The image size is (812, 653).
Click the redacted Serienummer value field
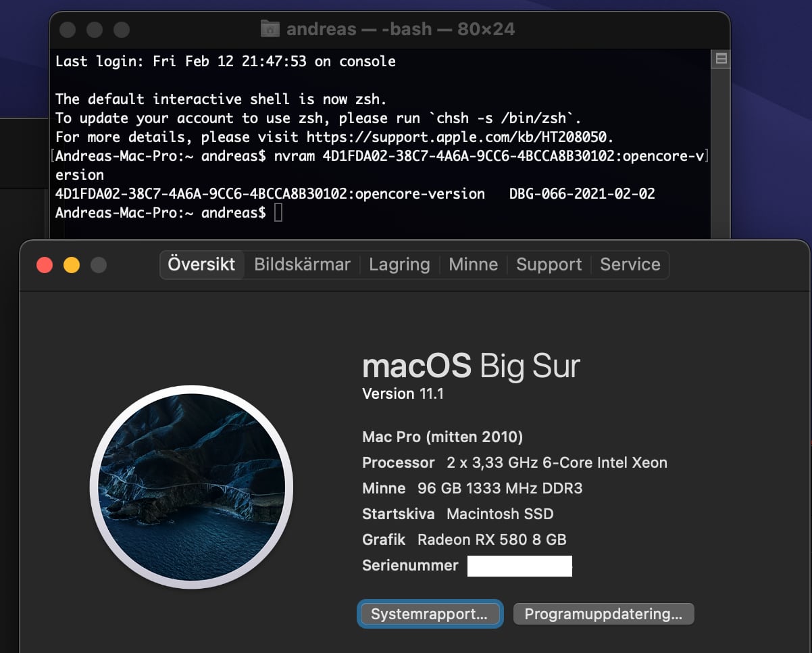(519, 566)
